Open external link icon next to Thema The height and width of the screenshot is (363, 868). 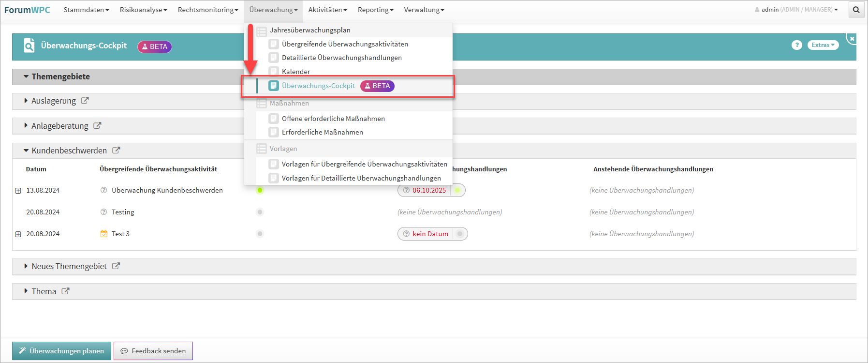coord(65,291)
